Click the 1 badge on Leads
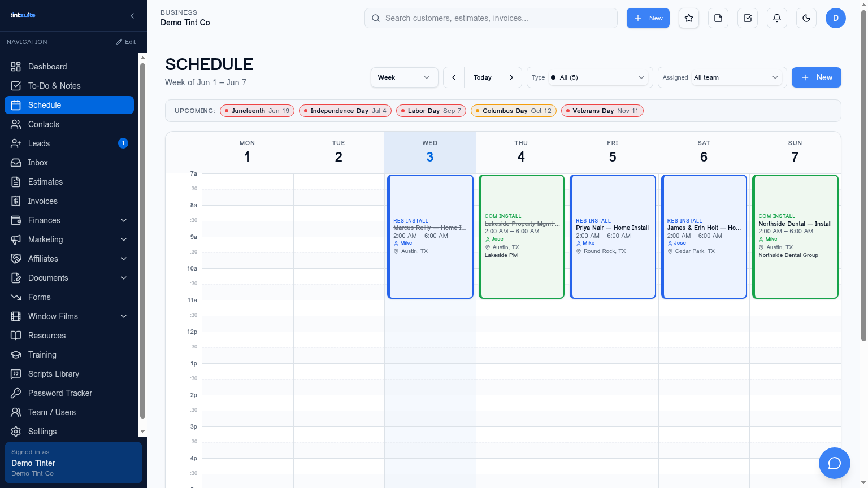This screenshot has height=488, width=868. point(123,143)
